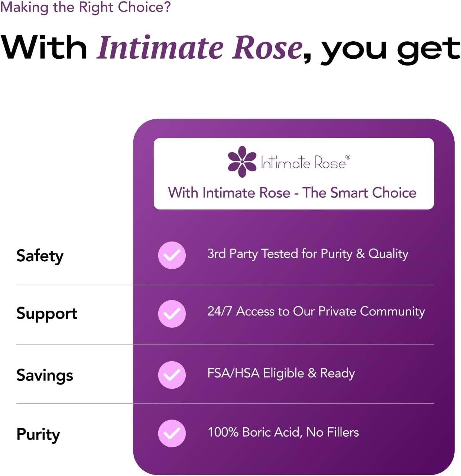
Task: Toggle the checkmark next to FSA/HSA Eligible
Action: tap(172, 375)
